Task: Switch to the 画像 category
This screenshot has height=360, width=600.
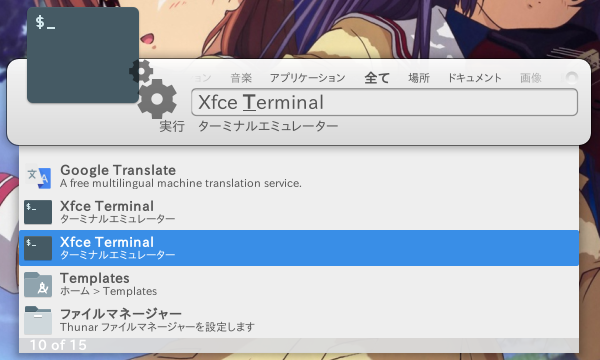Action: tap(531, 78)
